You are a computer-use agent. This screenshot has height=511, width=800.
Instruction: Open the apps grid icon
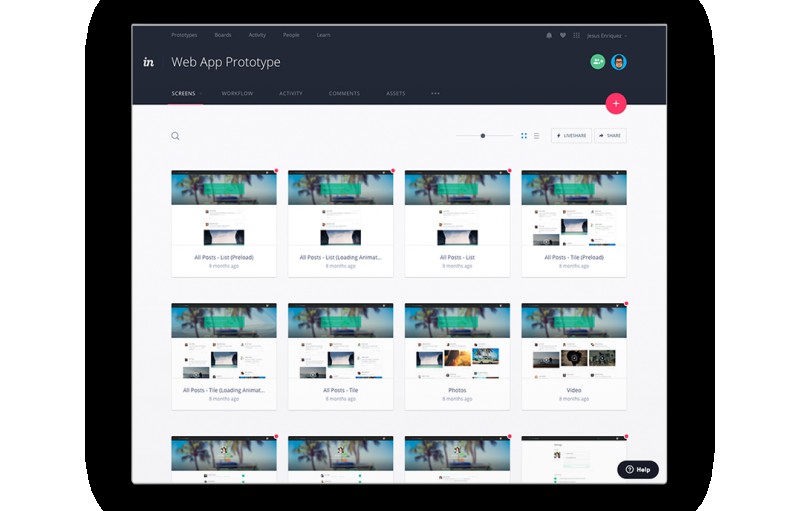point(577,36)
